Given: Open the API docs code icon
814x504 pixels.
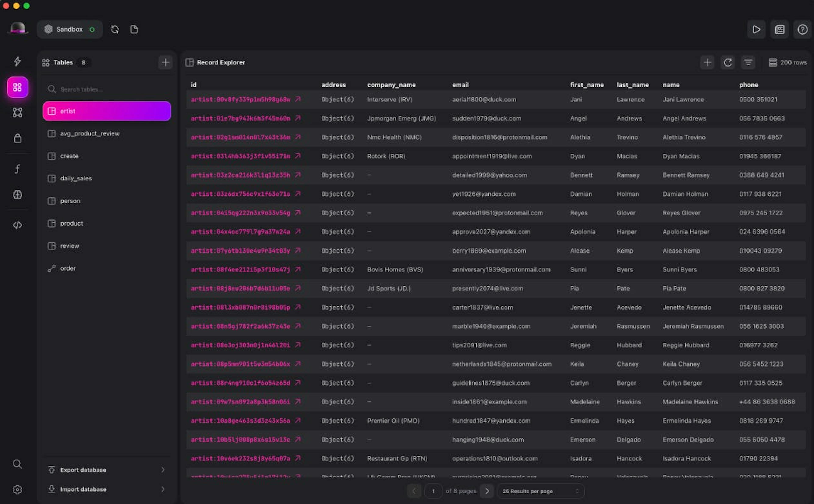Looking at the screenshot, I should click(x=17, y=225).
